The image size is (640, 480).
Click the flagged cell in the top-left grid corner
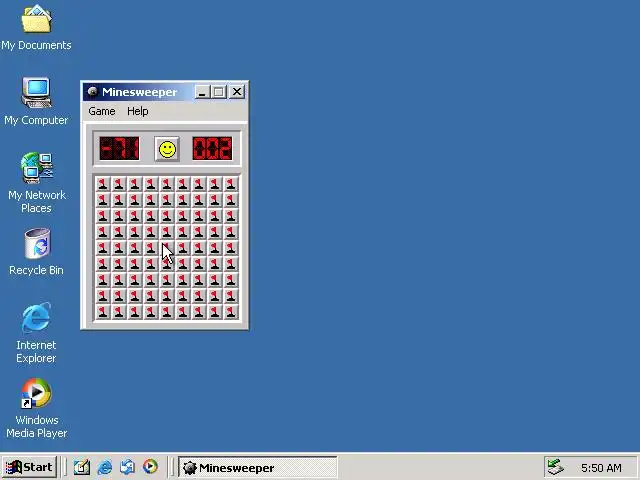click(x=103, y=184)
